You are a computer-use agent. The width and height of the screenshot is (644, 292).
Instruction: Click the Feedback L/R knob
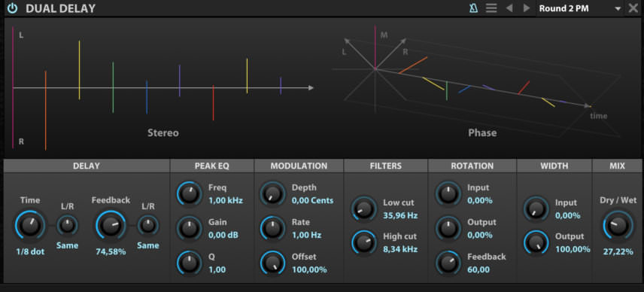pos(148,225)
